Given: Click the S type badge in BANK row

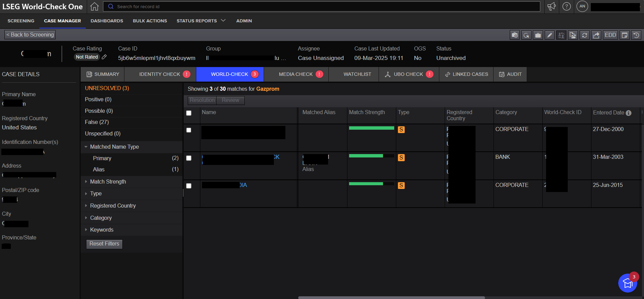Looking at the screenshot, I should click(401, 157).
